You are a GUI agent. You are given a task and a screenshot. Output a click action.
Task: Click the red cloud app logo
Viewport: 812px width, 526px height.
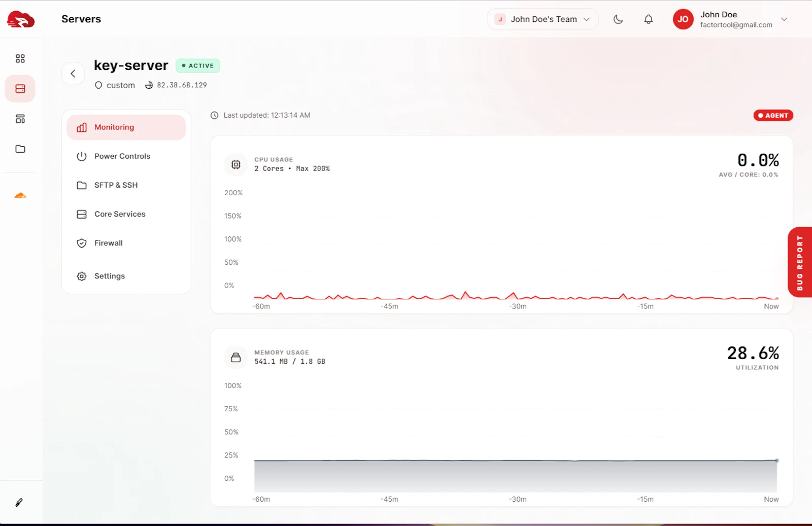point(21,19)
